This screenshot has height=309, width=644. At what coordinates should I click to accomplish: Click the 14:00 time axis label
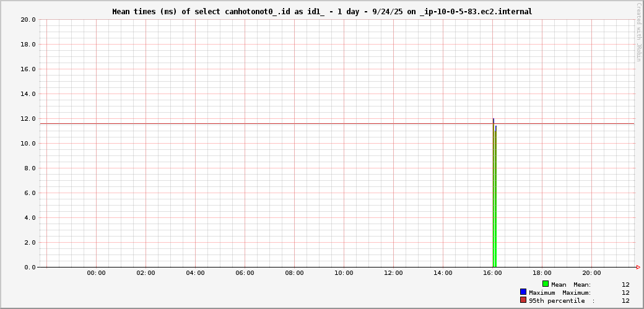click(443, 273)
